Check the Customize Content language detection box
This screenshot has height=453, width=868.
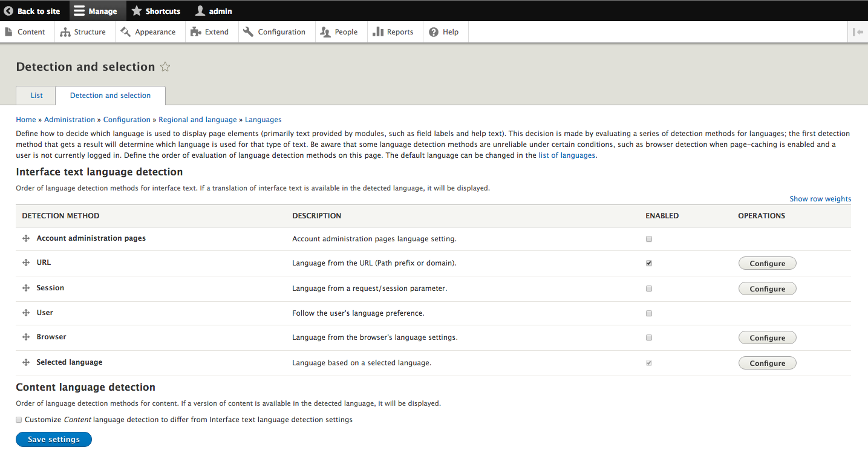[19, 420]
